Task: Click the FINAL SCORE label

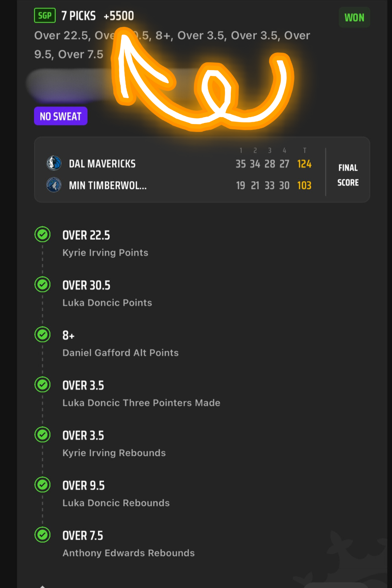Action: [348, 175]
